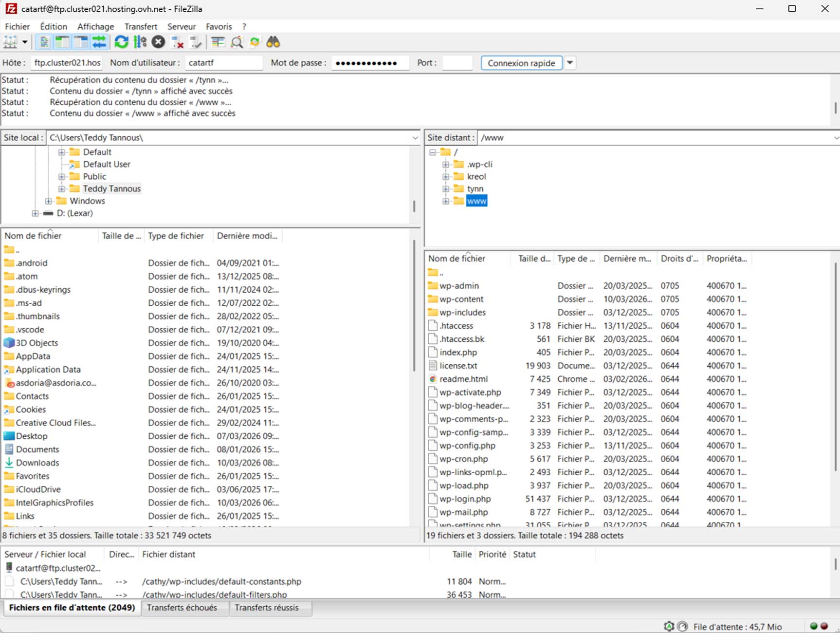Screen dimensions: 840x633
Task: Sort remote files by Nom de fichier
Action: point(457,259)
